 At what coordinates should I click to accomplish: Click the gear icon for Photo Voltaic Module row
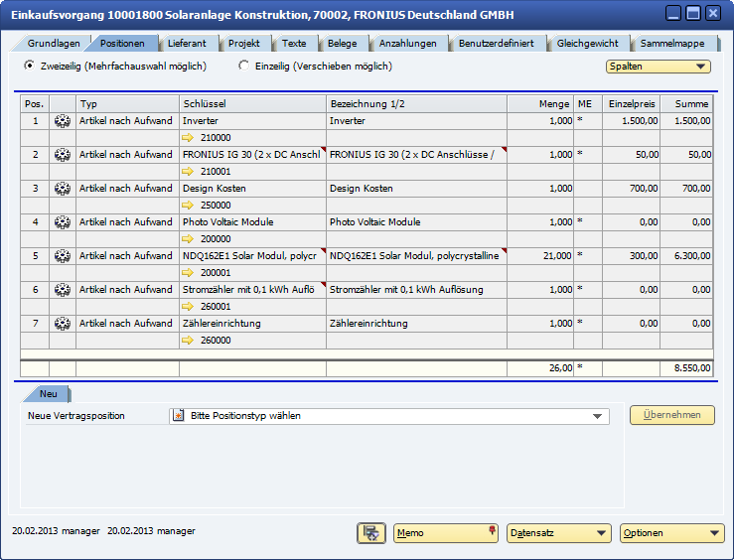click(63, 222)
